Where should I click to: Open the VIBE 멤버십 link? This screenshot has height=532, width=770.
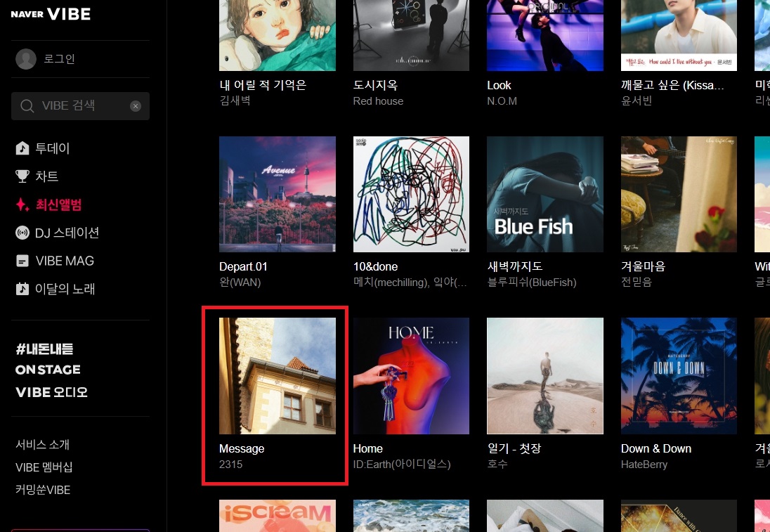[44, 467]
